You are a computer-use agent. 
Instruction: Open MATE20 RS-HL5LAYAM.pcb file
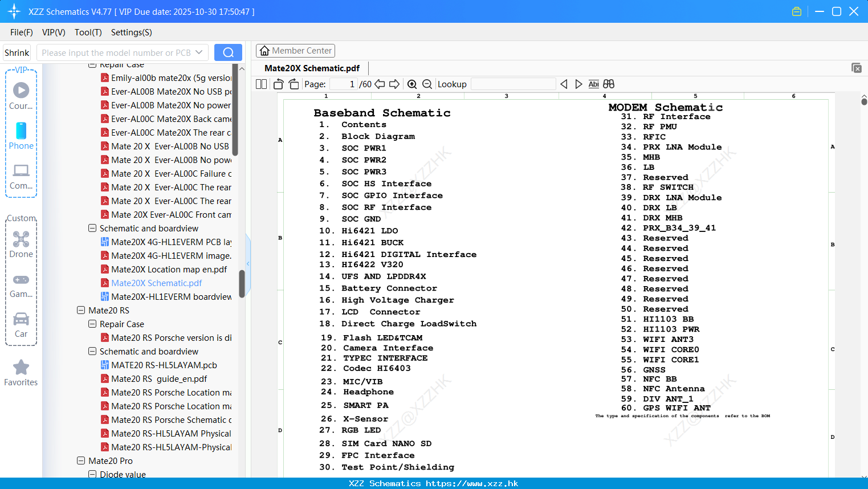164,365
